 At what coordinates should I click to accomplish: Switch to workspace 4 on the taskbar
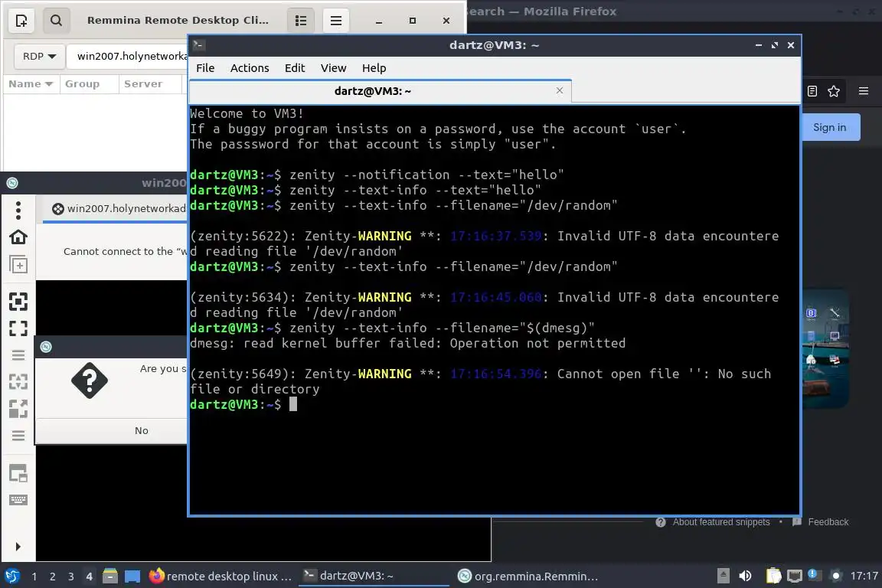[x=89, y=577]
